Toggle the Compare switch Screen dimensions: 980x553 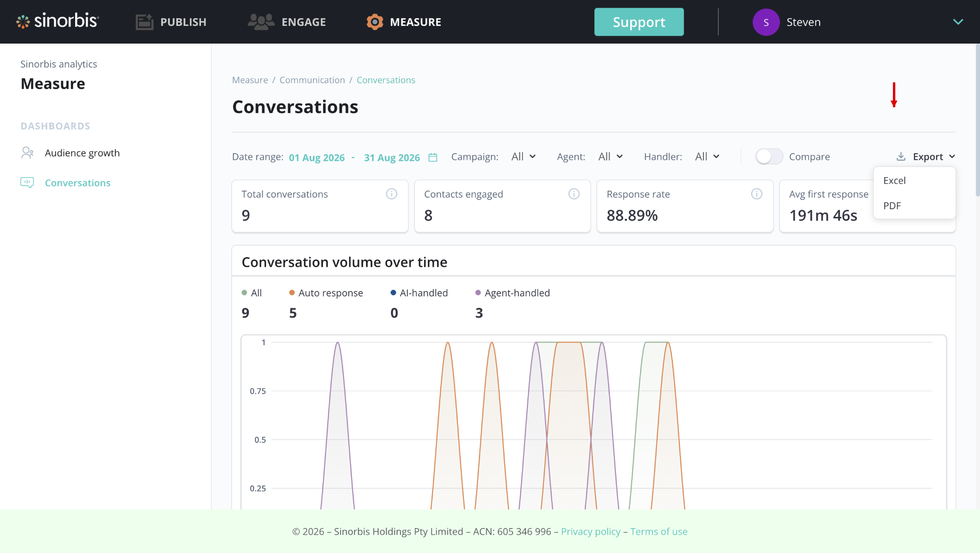[769, 157]
